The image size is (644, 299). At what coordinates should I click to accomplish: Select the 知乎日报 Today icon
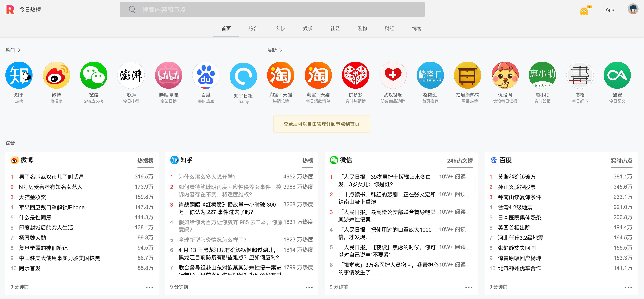point(243,75)
